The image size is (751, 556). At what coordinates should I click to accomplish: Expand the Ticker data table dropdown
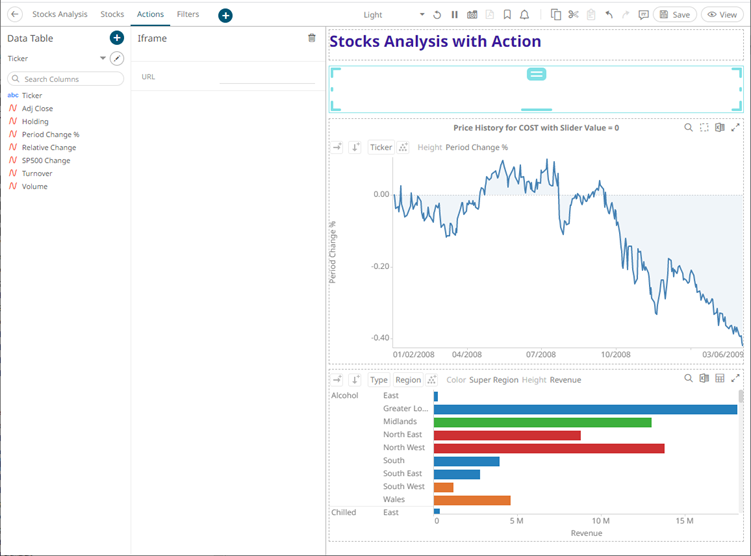pos(102,58)
